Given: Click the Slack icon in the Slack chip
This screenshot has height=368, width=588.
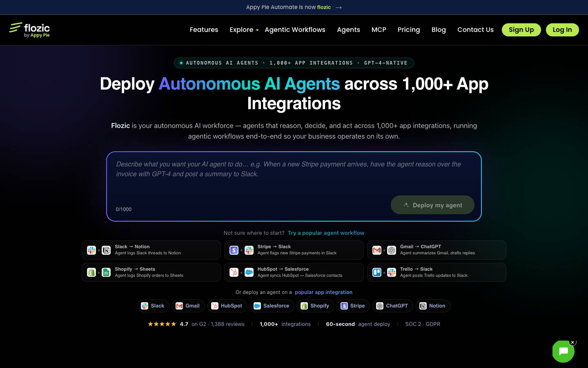Looking at the screenshot, I should point(145,306).
